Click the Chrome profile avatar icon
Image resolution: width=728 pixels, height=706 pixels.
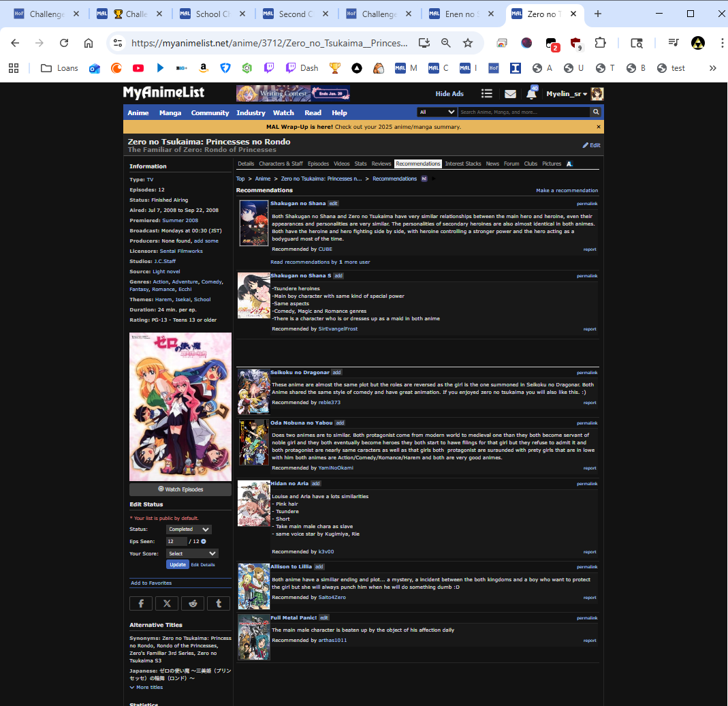click(698, 43)
